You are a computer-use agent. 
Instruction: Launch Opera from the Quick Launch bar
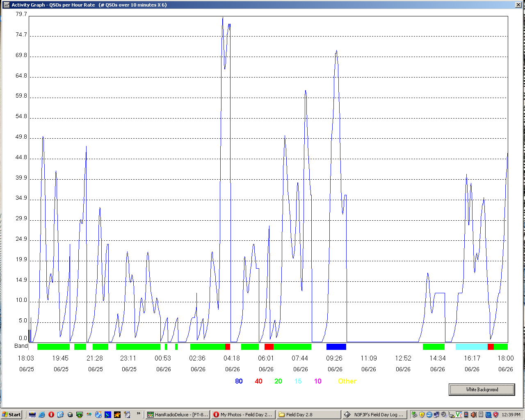(51, 415)
